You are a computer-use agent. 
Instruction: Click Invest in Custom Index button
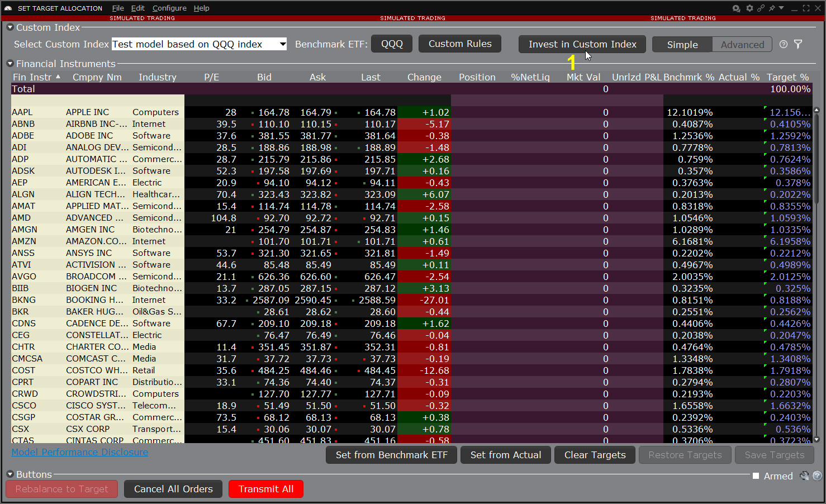pyautogui.click(x=582, y=44)
